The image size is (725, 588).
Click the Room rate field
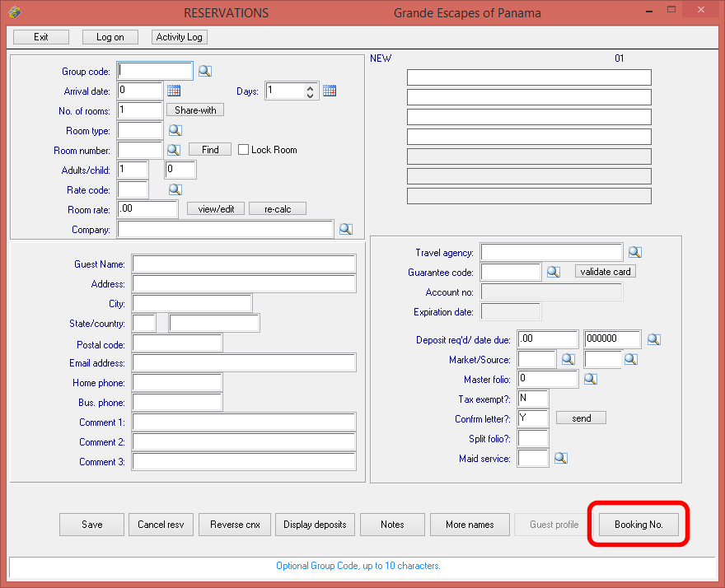[147, 209]
